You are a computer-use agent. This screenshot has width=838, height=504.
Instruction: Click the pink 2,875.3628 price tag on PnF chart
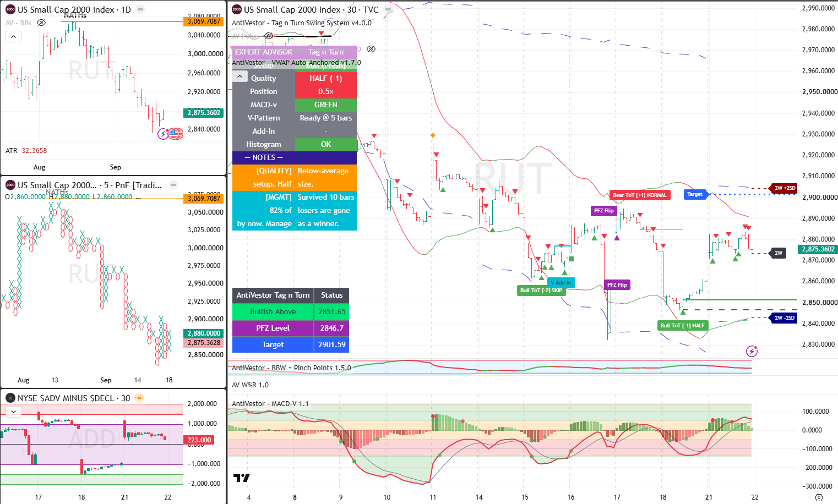pos(204,342)
